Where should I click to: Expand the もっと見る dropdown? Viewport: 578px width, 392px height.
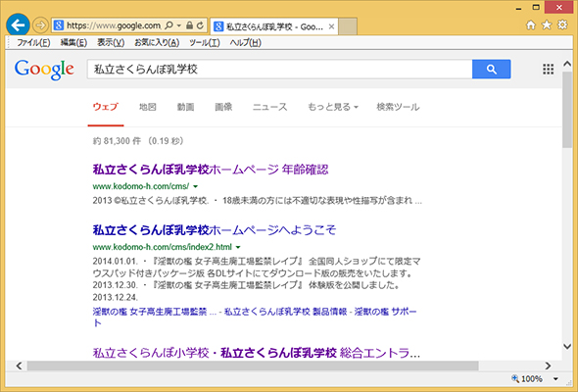tap(333, 107)
